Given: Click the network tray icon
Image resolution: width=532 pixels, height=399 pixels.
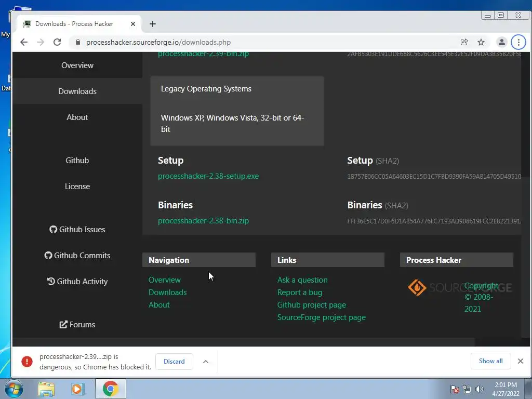Looking at the screenshot, I should [x=467, y=390].
